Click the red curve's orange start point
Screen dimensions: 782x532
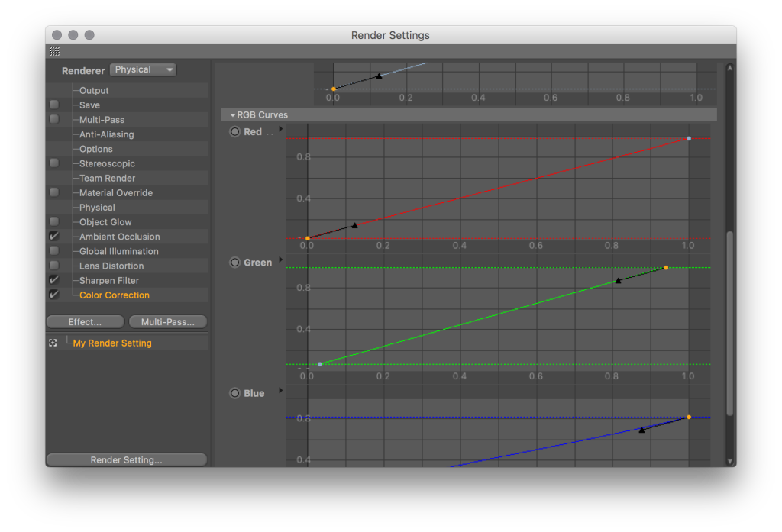click(x=308, y=238)
